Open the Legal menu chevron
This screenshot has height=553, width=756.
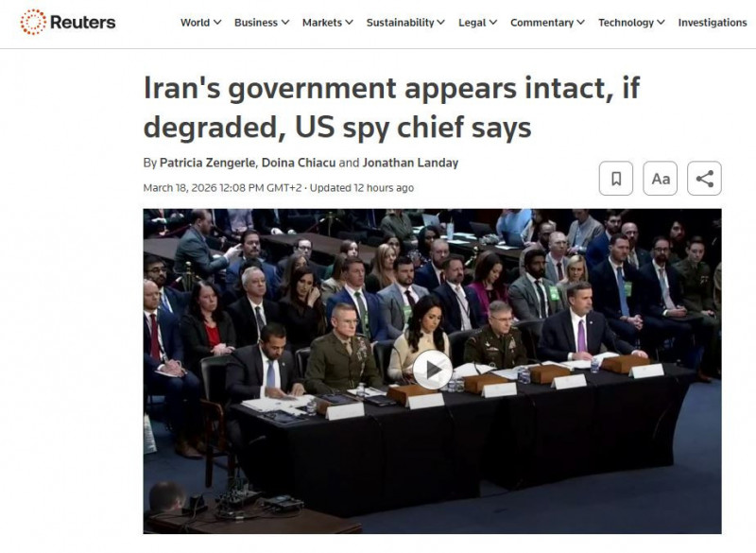coord(492,22)
